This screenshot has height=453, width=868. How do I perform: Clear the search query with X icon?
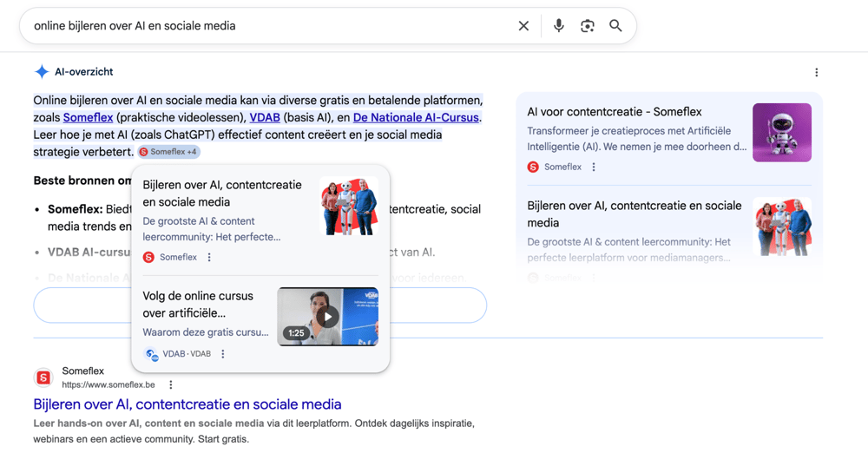click(523, 26)
